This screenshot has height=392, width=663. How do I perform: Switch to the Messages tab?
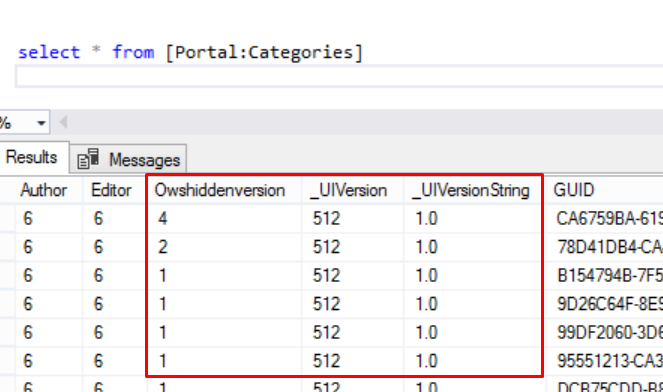(x=128, y=159)
